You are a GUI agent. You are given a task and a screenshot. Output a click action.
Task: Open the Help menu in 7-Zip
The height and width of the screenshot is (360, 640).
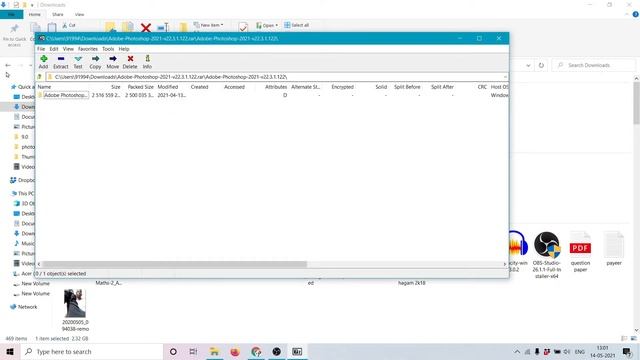(124, 49)
